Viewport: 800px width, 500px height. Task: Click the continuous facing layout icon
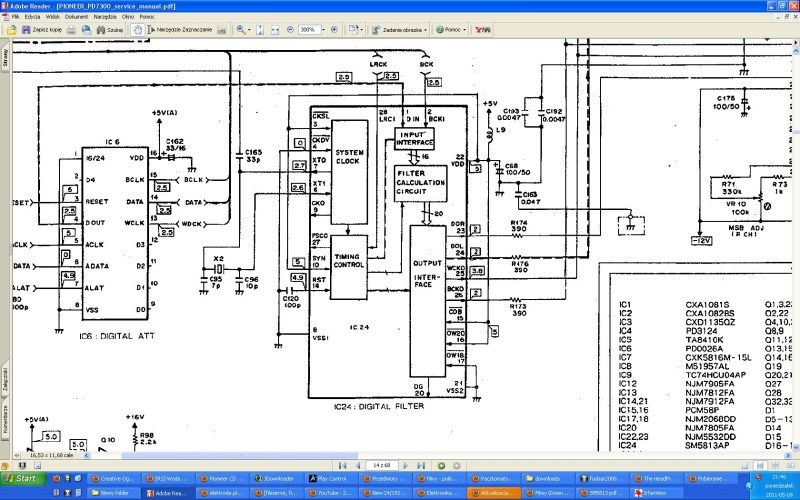click(x=790, y=465)
